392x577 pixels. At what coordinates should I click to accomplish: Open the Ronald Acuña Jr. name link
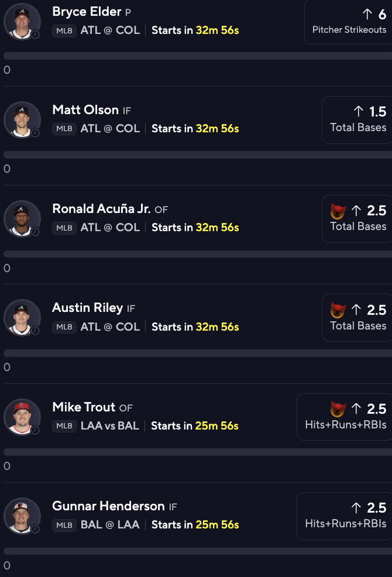tap(101, 209)
